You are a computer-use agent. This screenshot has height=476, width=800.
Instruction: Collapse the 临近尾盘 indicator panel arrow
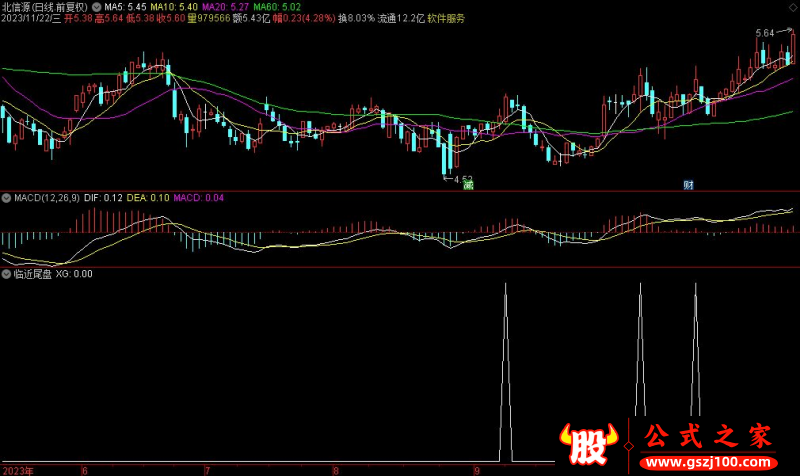pos(6,274)
